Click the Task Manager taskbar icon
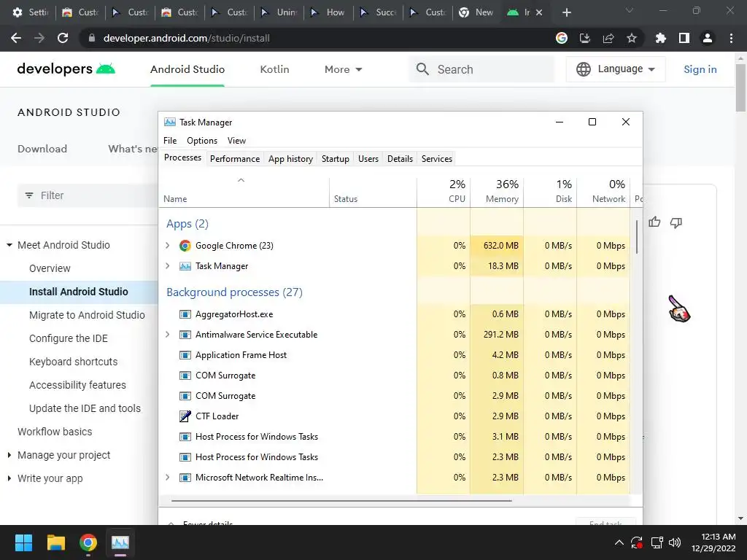The image size is (747, 560). [120, 542]
